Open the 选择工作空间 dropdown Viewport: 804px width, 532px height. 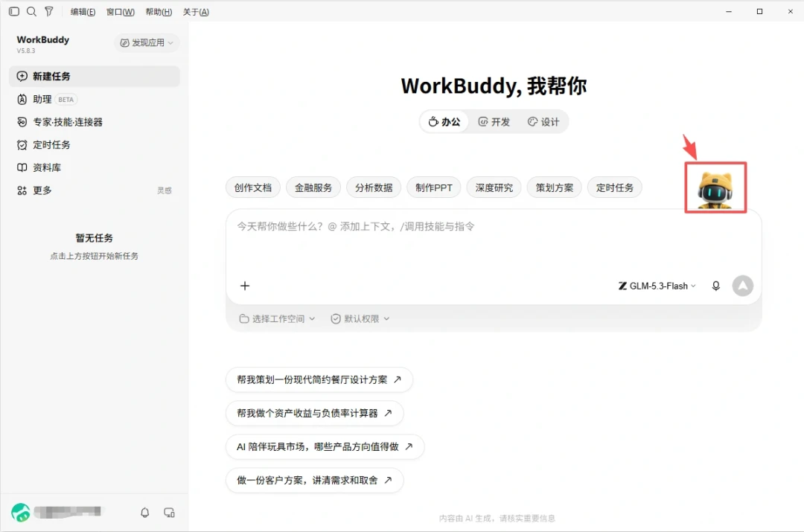point(277,318)
